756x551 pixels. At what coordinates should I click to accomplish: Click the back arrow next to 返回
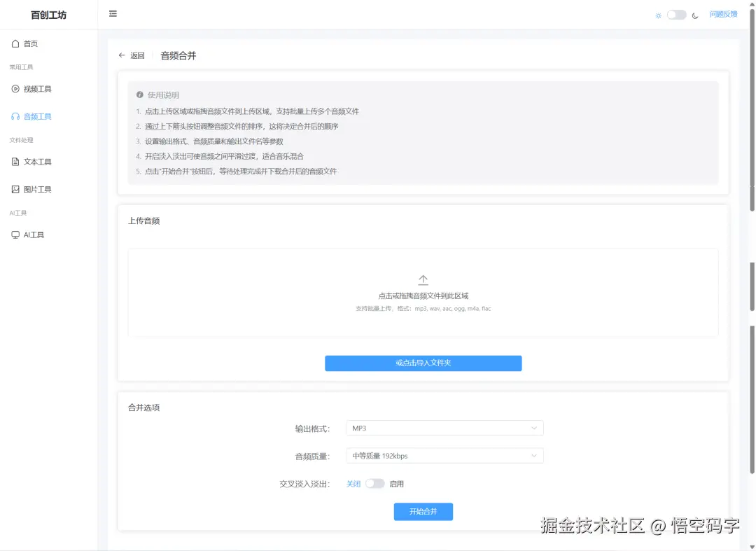click(120, 55)
